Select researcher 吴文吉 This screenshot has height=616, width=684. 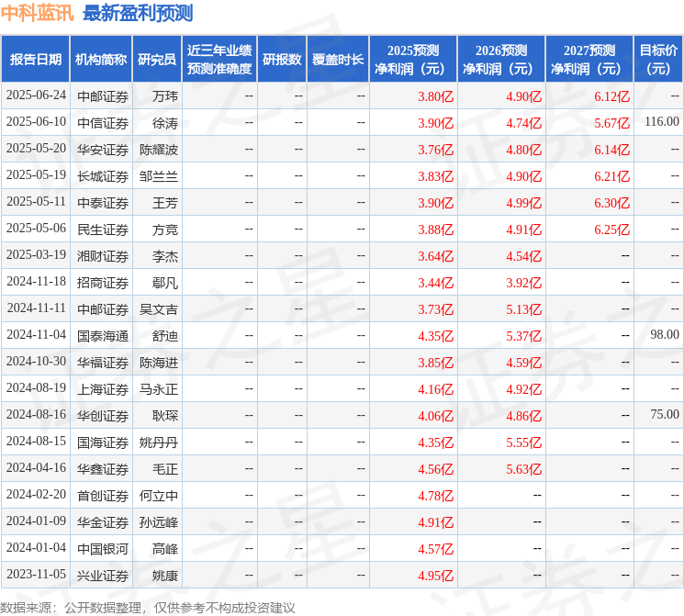(x=159, y=308)
